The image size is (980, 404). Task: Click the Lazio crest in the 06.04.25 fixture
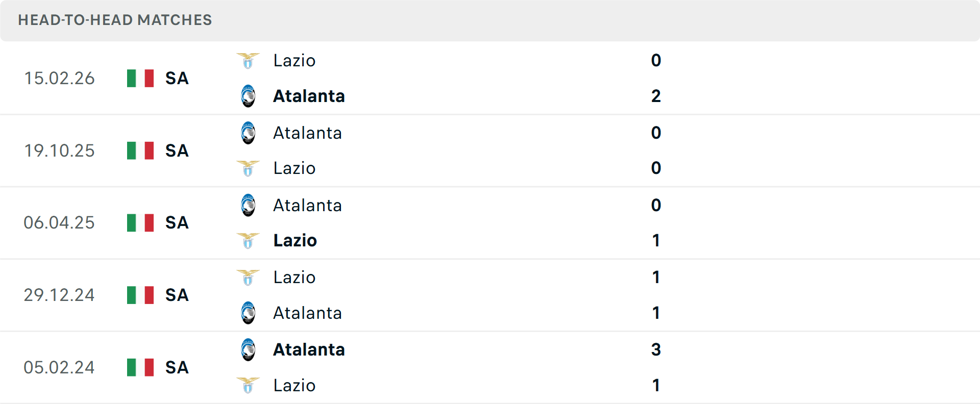click(248, 241)
